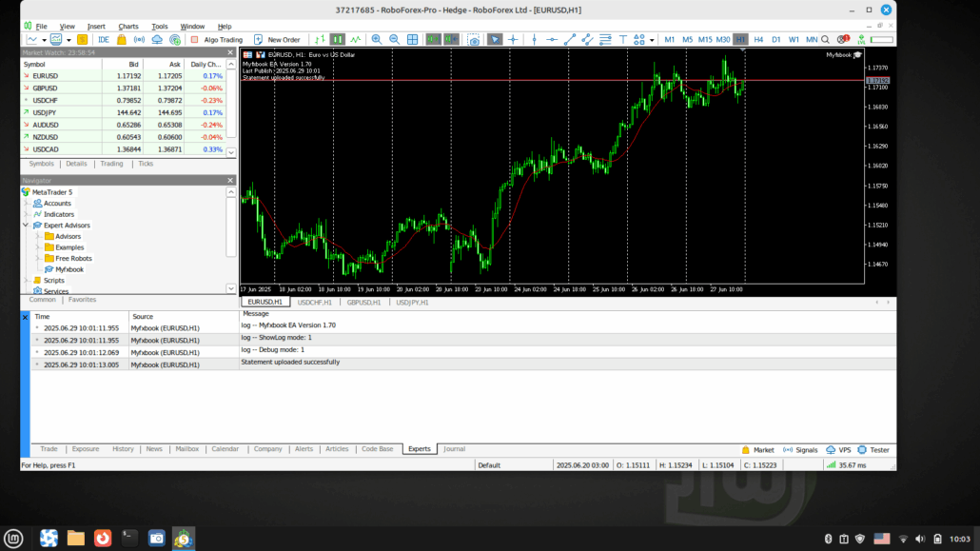Click the Navigator scroll down arrow
The image size is (980, 551).
(230, 288)
